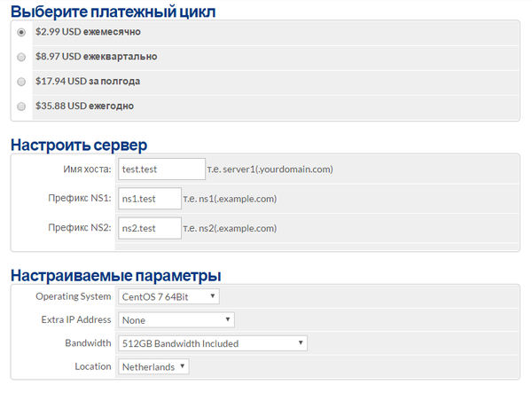Expand the Extra IP Address dropdown
Image resolution: width=532 pixels, height=393 pixels.
tap(176, 319)
